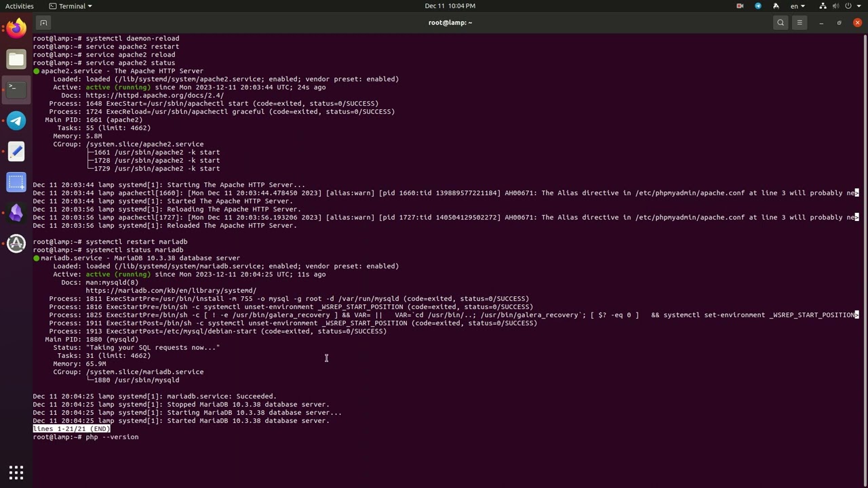Open terminal search with the magnifier icon
Viewport: 868px width, 488px height.
pos(781,22)
